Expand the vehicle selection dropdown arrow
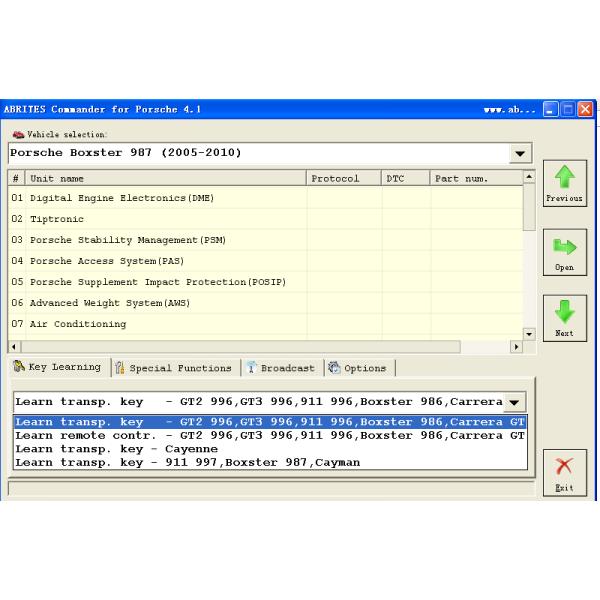Image resolution: width=600 pixels, height=600 pixels. (x=520, y=154)
